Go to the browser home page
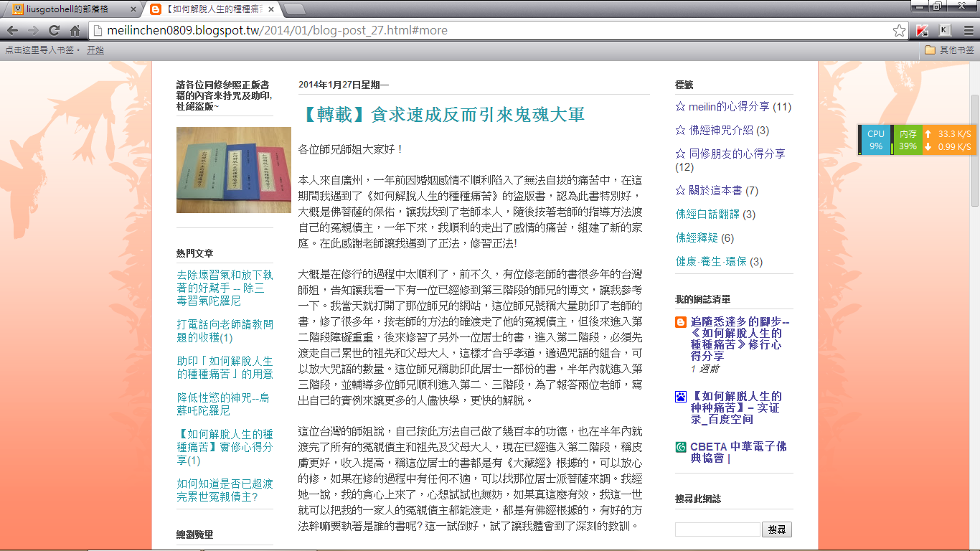This screenshot has height=551, width=980. 75,31
